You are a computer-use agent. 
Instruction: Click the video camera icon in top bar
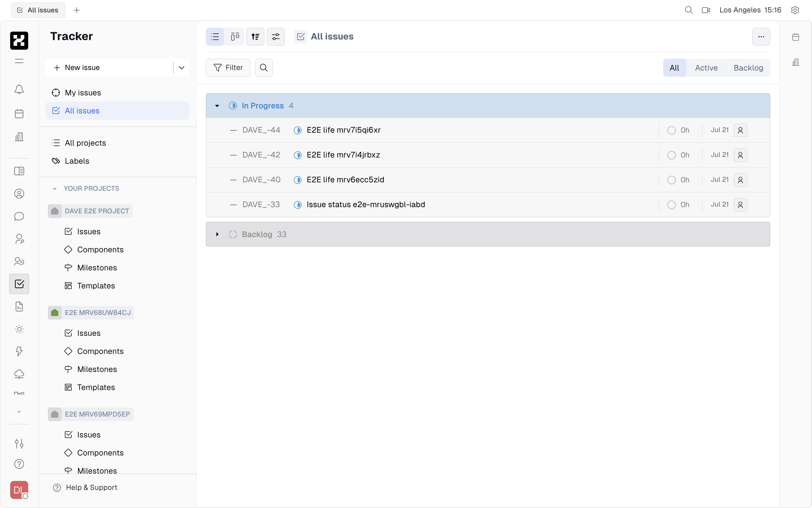(x=706, y=10)
